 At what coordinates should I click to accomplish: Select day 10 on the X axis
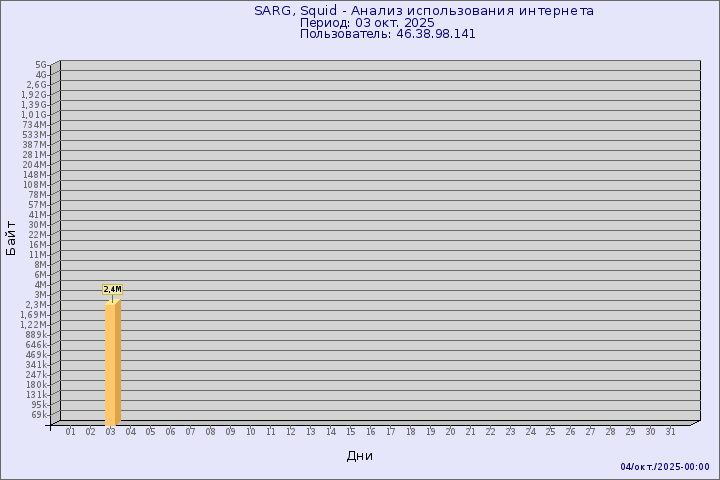[250, 432]
